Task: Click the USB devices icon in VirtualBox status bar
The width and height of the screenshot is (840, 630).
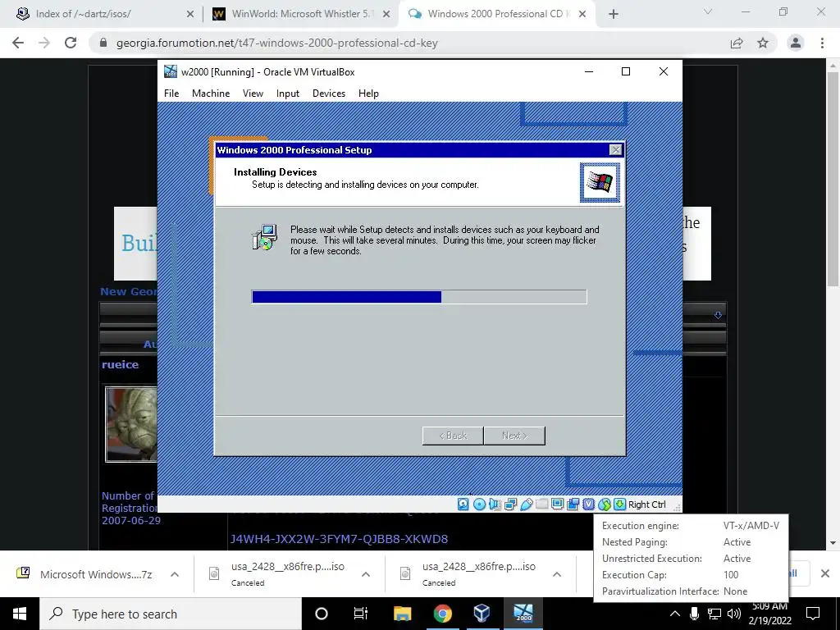Action: pyautogui.click(x=526, y=504)
